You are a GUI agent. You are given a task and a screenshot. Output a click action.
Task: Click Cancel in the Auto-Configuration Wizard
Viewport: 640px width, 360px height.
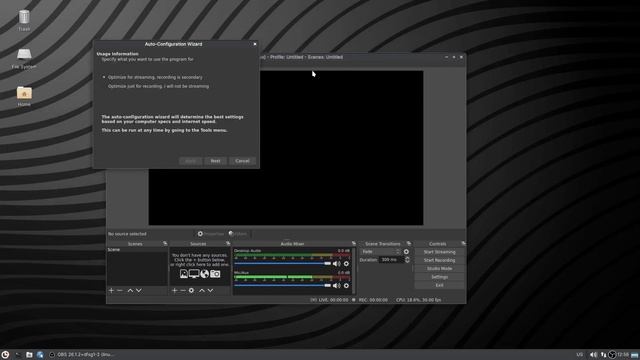click(x=242, y=161)
